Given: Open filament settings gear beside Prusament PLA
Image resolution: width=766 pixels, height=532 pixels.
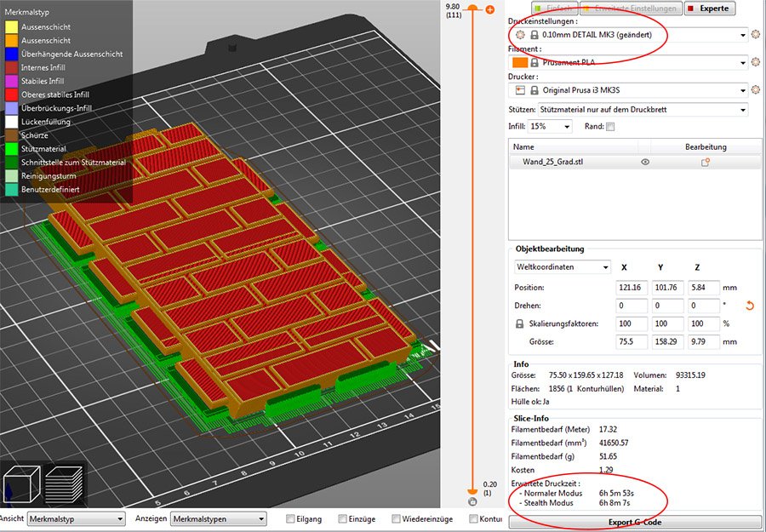Looking at the screenshot, I should tap(755, 63).
